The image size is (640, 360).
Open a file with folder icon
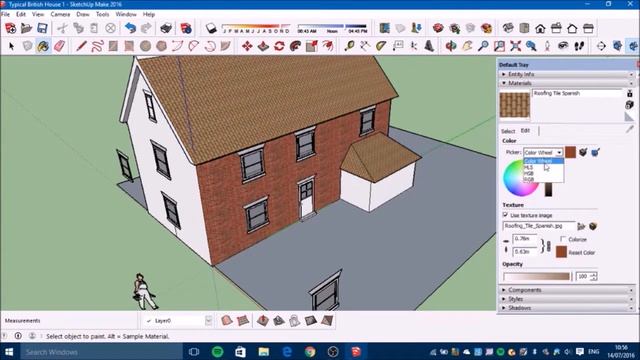27,28
